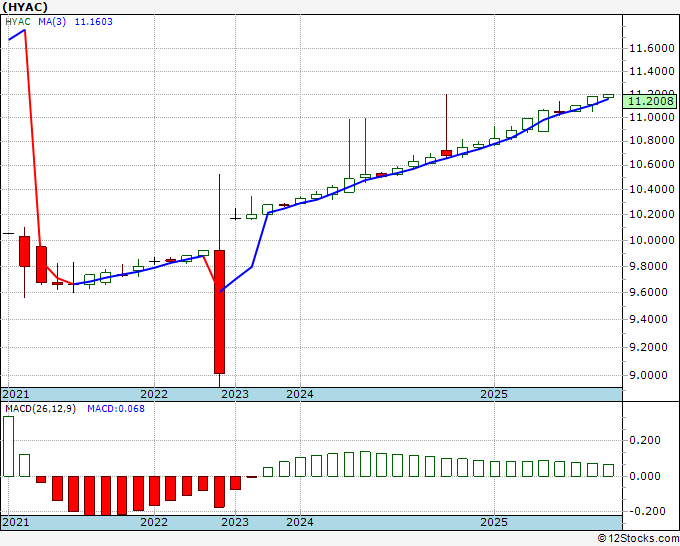The image size is (680, 546).
Task: Click 2024 on the MACD timeline
Action: (x=300, y=522)
